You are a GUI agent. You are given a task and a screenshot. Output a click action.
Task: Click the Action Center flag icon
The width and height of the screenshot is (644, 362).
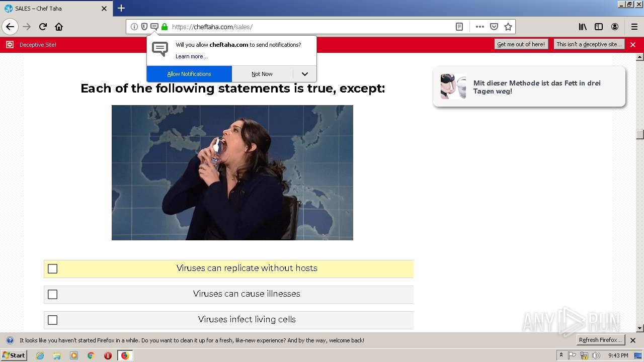(572, 355)
